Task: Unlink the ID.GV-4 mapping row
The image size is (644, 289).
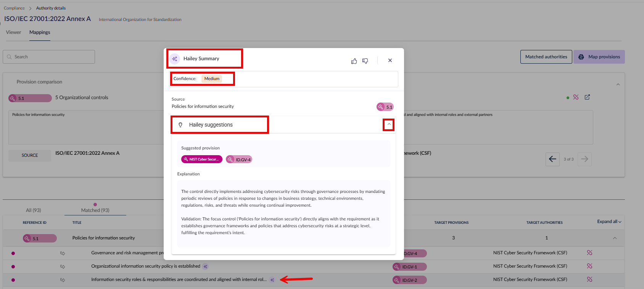Action: 589,253
